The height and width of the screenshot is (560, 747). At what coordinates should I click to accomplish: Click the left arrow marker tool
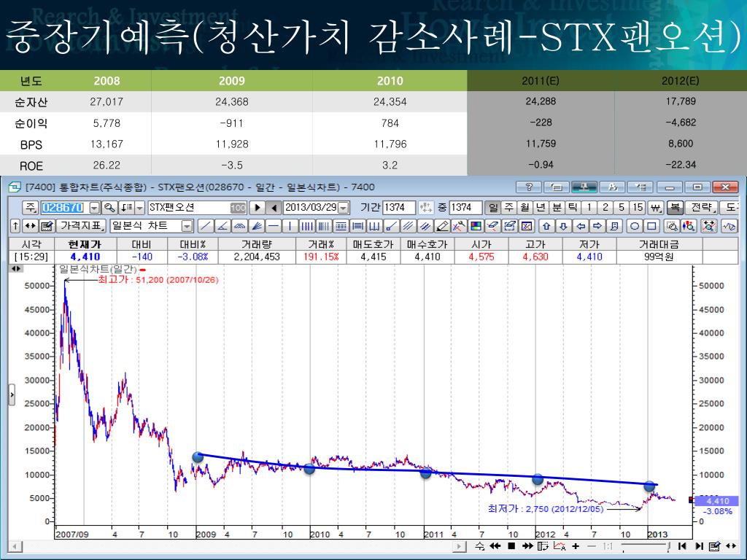coord(581,226)
